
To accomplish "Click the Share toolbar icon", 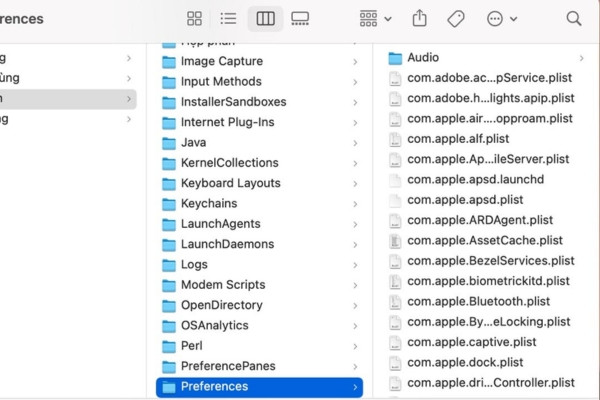I will (x=419, y=18).
